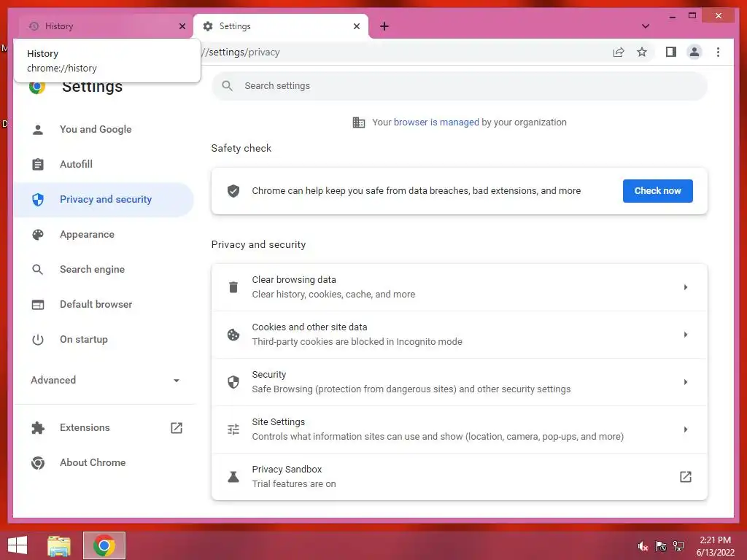
Task: Expand the Security row arrow
Action: click(686, 382)
